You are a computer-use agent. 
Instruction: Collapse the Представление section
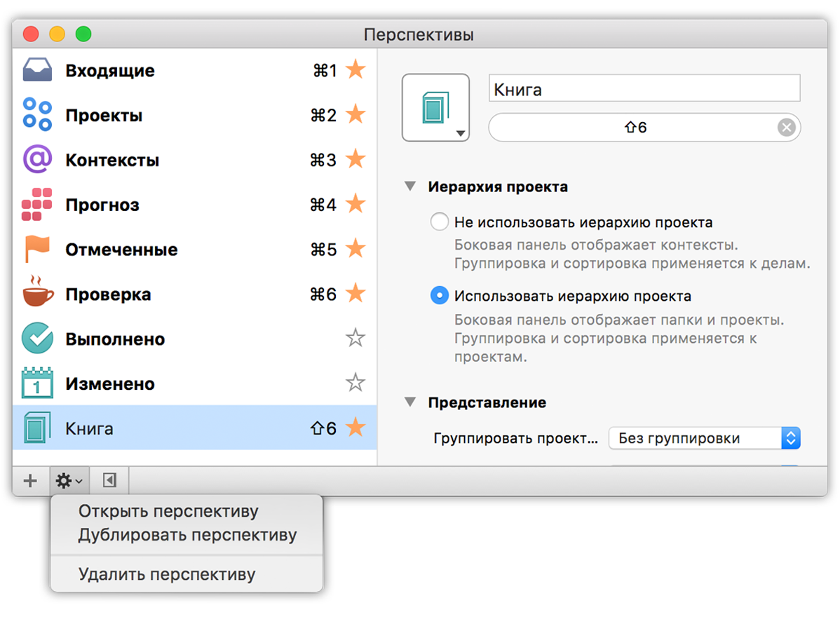point(409,402)
